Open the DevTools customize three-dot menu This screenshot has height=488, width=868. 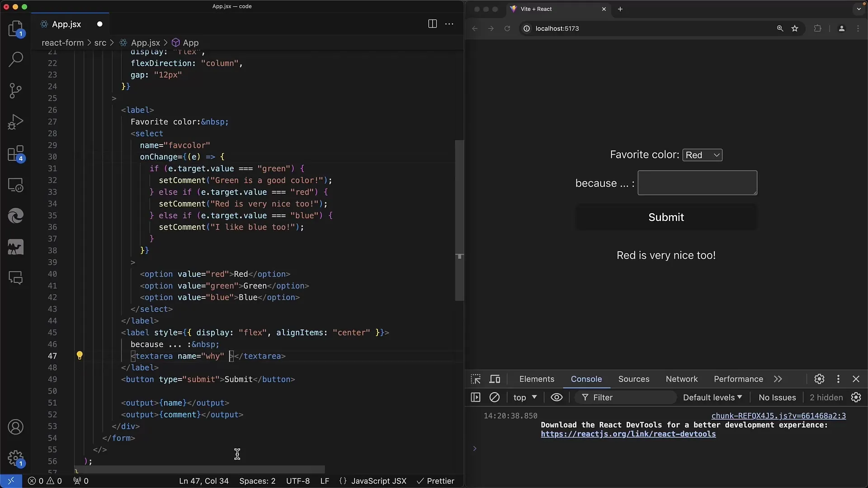tap(838, 379)
